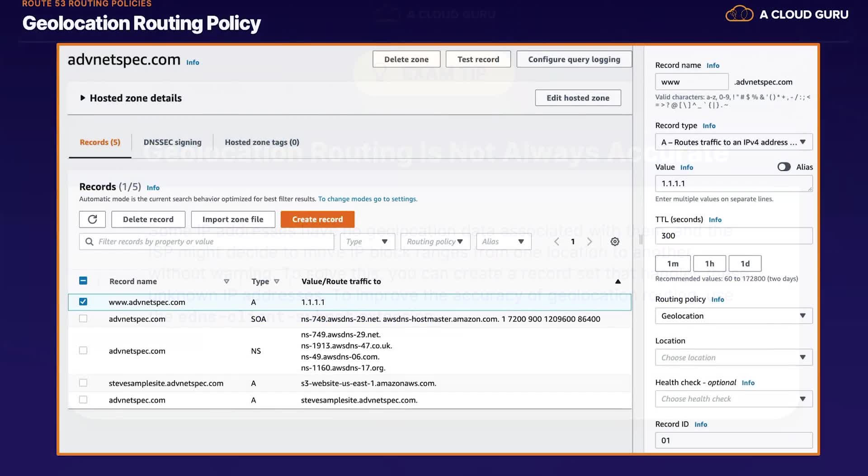Open the Routing policy Geolocation dropdown
The width and height of the screenshot is (868, 476).
(734, 316)
